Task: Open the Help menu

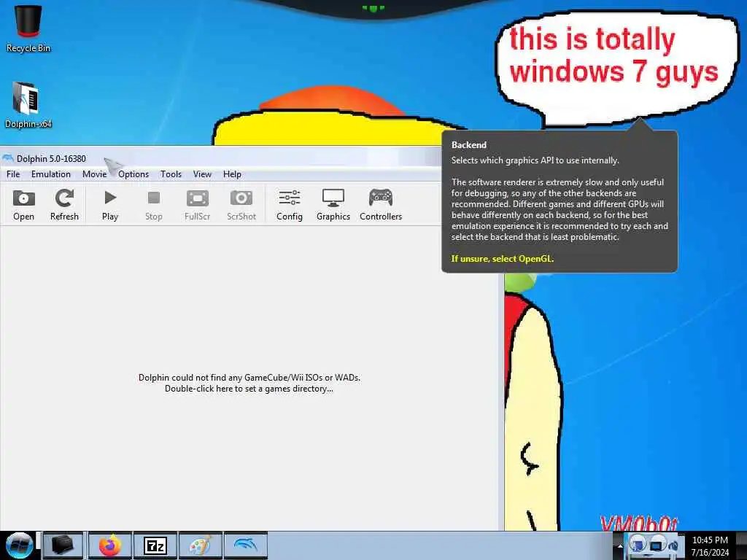Action: tap(232, 174)
